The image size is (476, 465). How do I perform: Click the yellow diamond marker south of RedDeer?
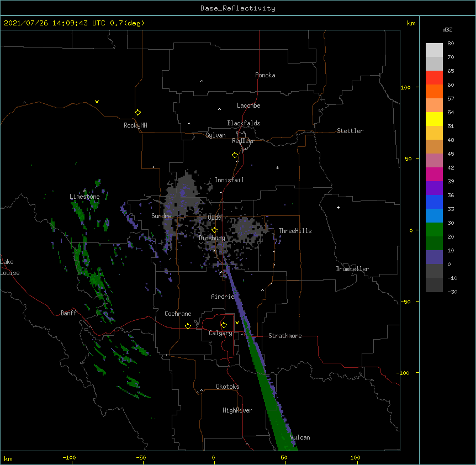pos(235,155)
